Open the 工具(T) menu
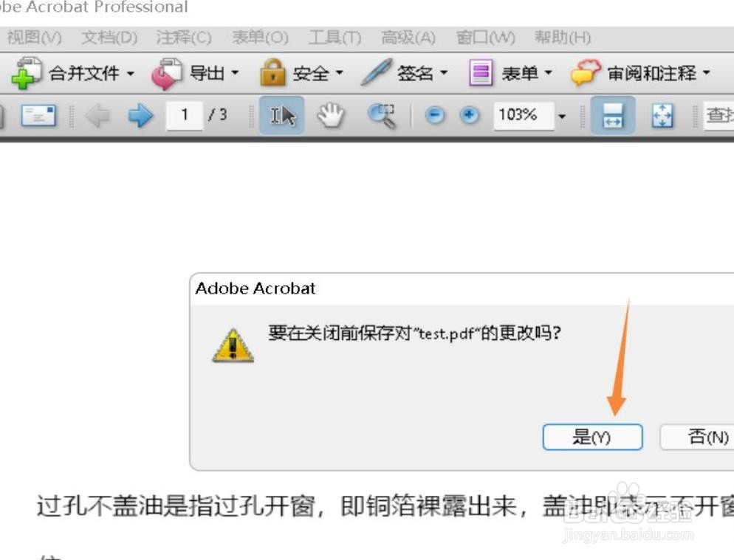The width and height of the screenshot is (734, 560). tap(334, 38)
